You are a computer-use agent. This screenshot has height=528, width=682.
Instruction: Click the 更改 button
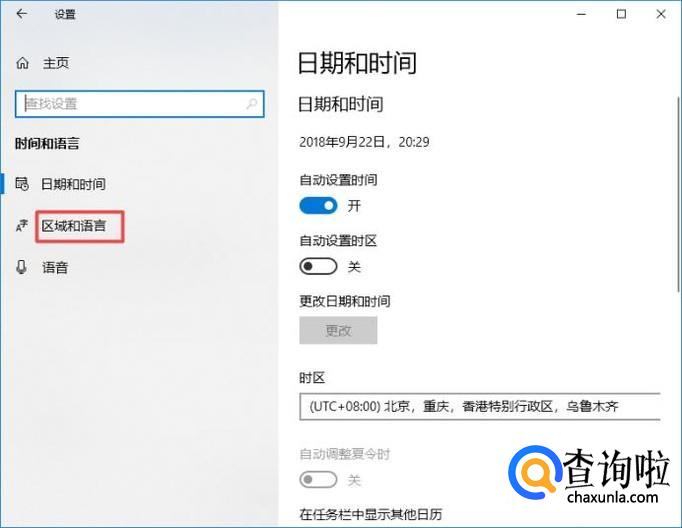click(x=338, y=331)
